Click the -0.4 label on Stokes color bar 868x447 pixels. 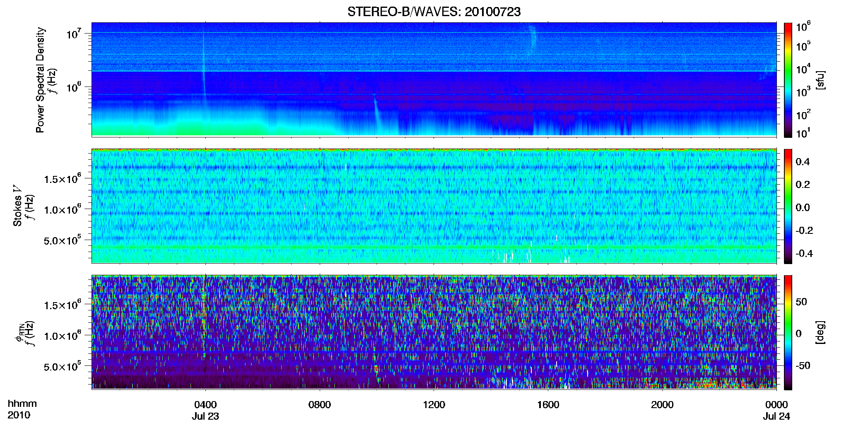(x=804, y=253)
